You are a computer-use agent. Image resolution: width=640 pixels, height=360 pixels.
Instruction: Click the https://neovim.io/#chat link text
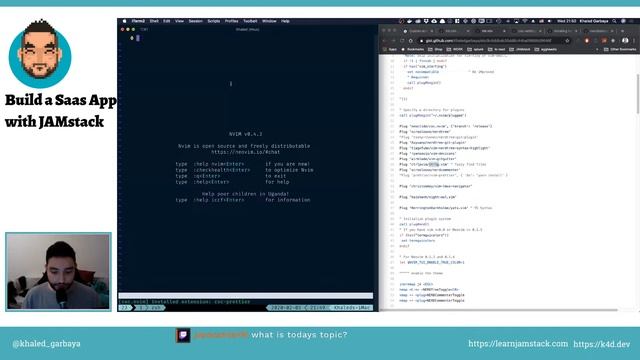pos(245,152)
